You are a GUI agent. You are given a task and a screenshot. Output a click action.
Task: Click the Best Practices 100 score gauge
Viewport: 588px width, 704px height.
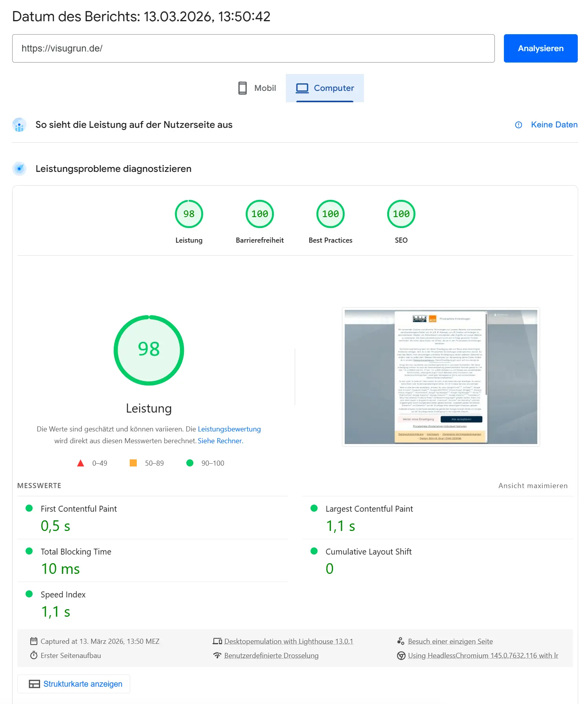(330, 214)
